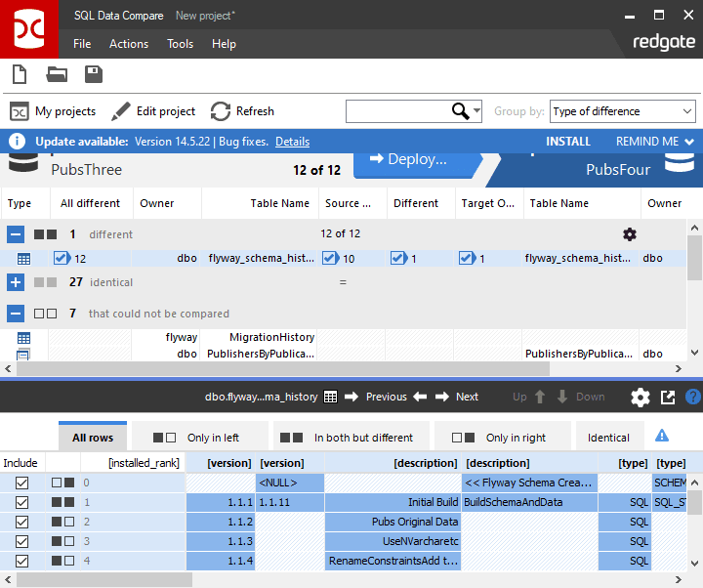Click the upper grid horizontal scrollbar
703x588 pixels.
(283, 368)
